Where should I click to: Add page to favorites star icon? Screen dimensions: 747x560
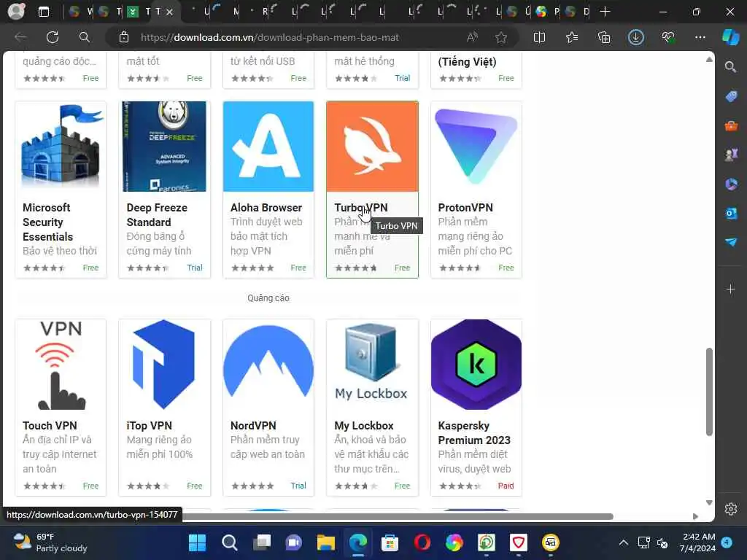(x=500, y=37)
